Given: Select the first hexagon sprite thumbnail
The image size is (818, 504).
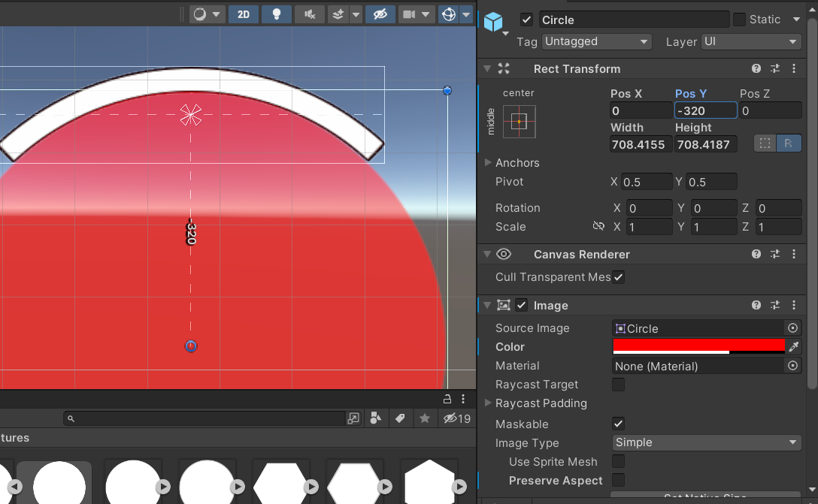Looking at the screenshot, I should pyautogui.click(x=280, y=483).
